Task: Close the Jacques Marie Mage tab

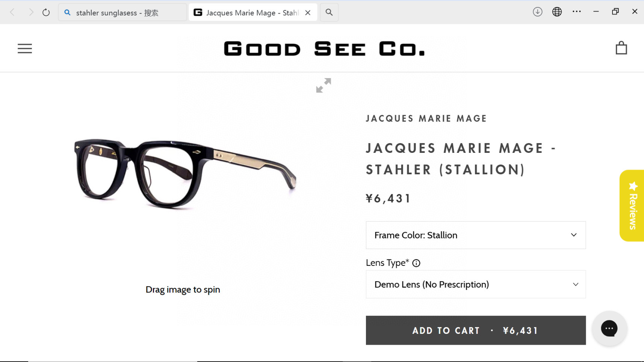Action: coord(308,13)
